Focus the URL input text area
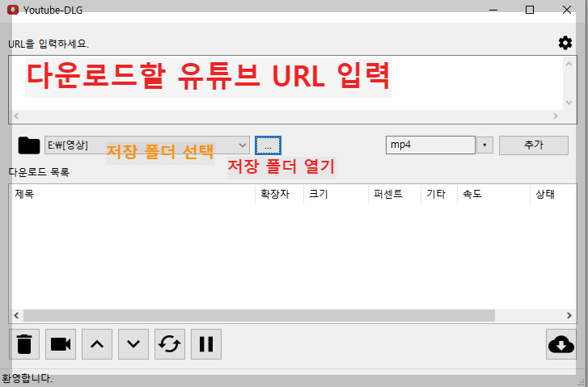The image size is (588, 387). 286,83
